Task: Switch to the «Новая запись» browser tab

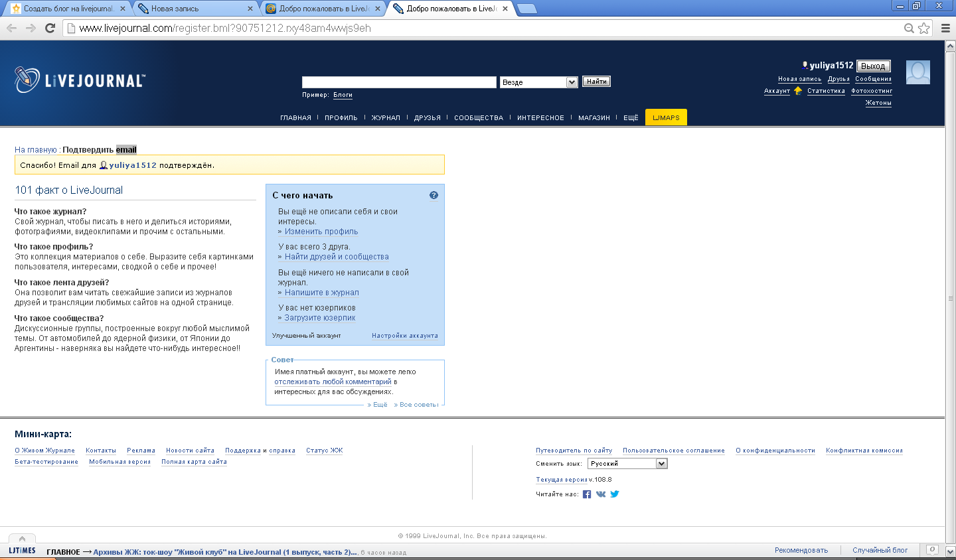Action: 196,9
